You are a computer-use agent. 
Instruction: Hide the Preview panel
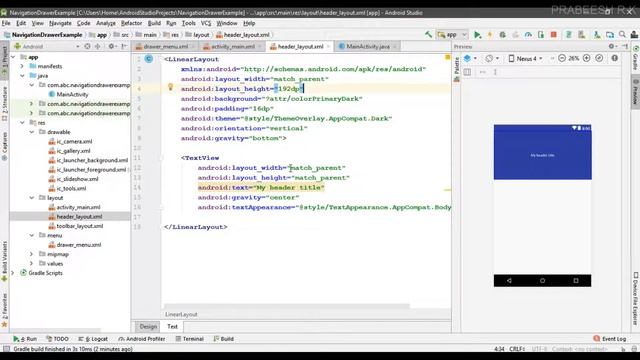(625, 47)
